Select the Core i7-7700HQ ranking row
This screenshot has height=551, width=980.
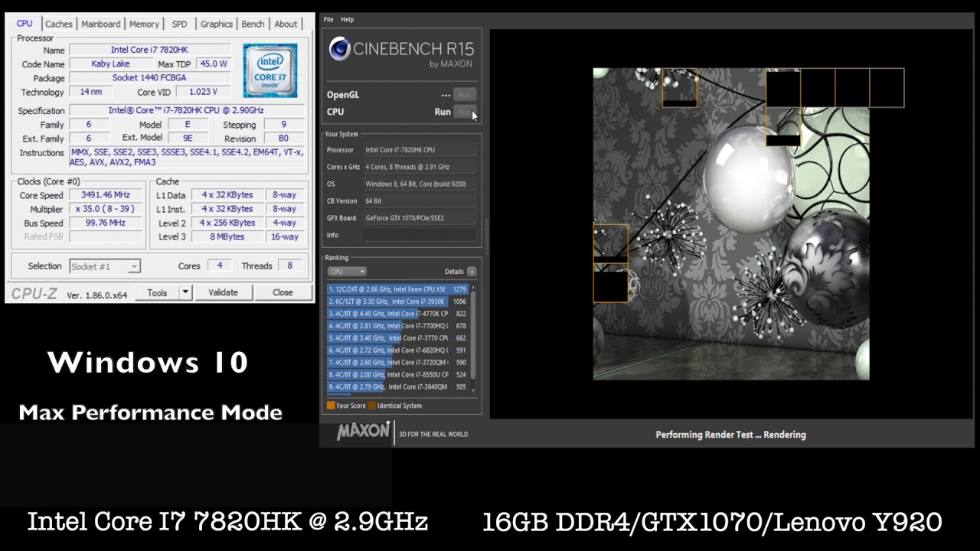[x=397, y=326]
